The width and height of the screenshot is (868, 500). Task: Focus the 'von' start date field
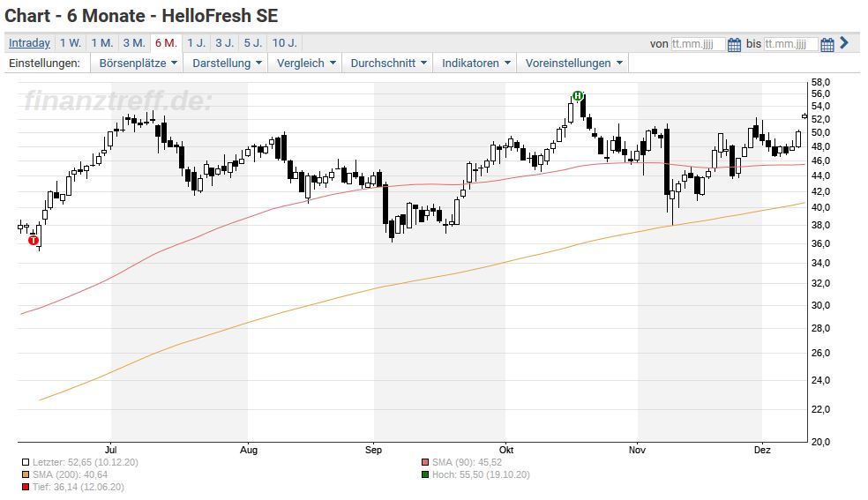(x=698, y=44)
